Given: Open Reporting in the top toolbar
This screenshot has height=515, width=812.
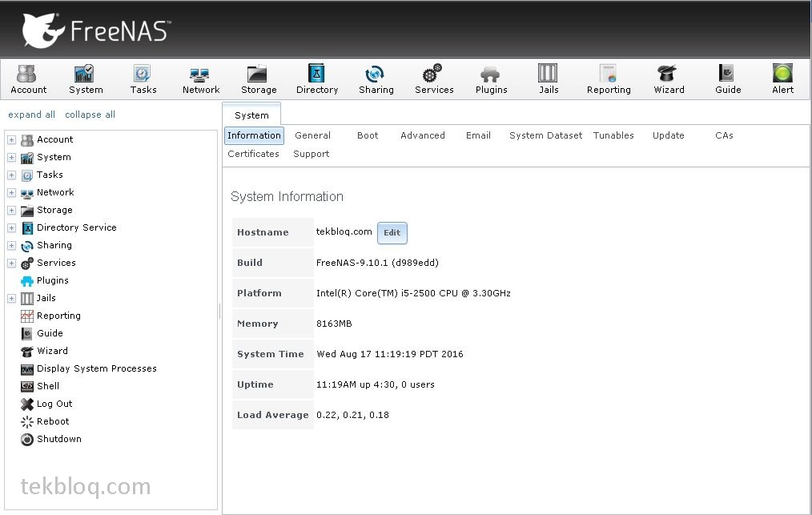Looking at the screenshot, I should (x=609, y=79).
